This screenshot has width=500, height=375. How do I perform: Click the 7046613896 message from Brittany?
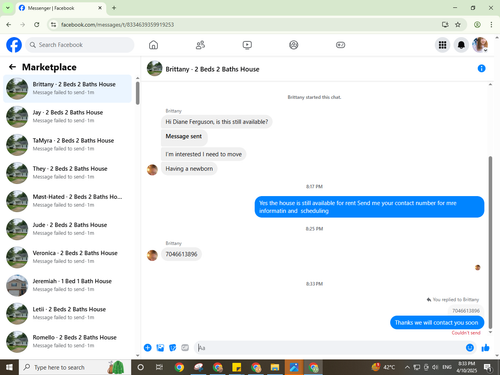181,254
